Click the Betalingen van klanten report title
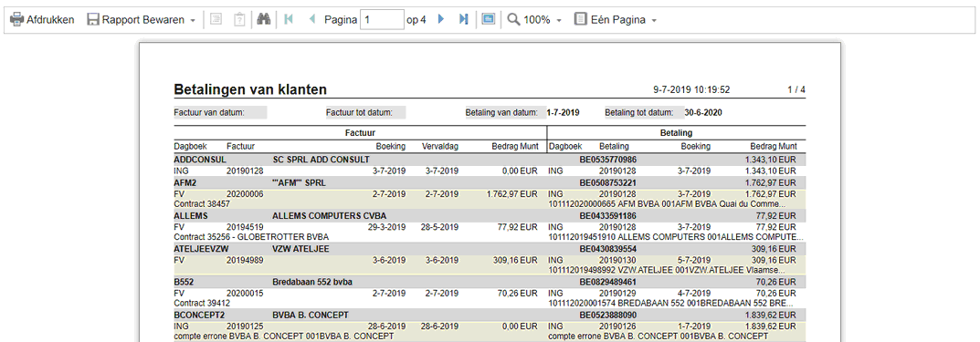 tap(250, 90)
